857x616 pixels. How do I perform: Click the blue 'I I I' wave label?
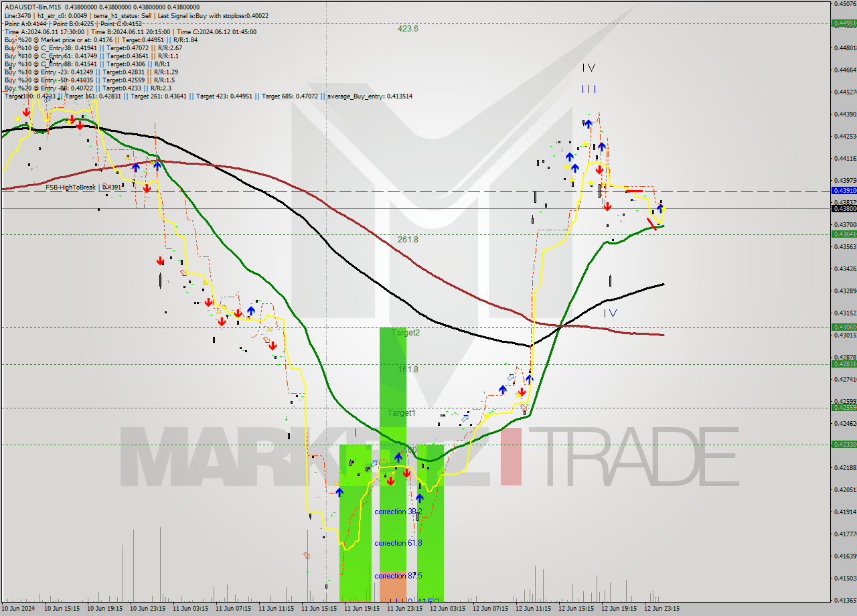[x=589, y=89]
